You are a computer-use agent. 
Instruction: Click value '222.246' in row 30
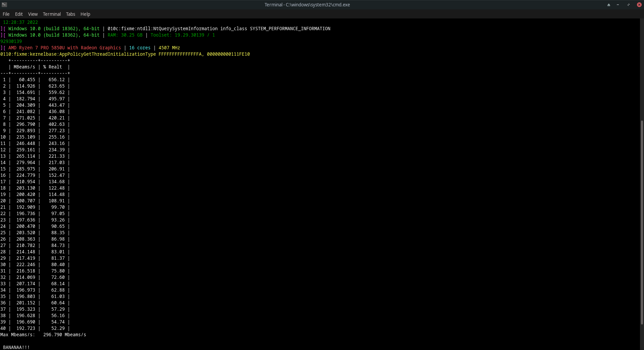pyautogui.click(x=26, y=264)
